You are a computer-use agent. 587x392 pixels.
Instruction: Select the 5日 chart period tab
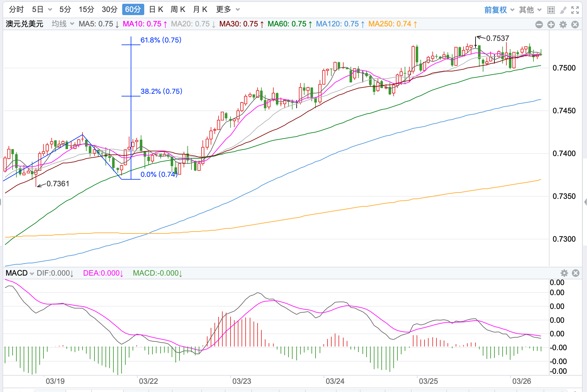[x=37, y=9]
